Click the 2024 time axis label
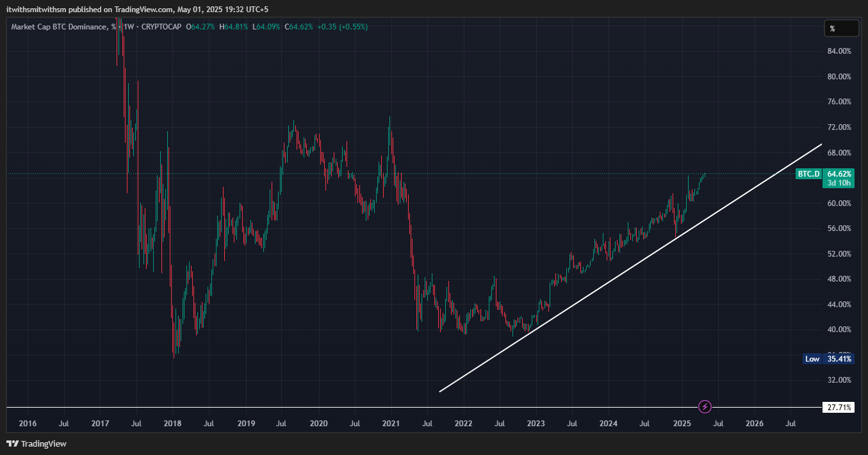The height and width of the screenshot is (455, 868). click(608, 424)
